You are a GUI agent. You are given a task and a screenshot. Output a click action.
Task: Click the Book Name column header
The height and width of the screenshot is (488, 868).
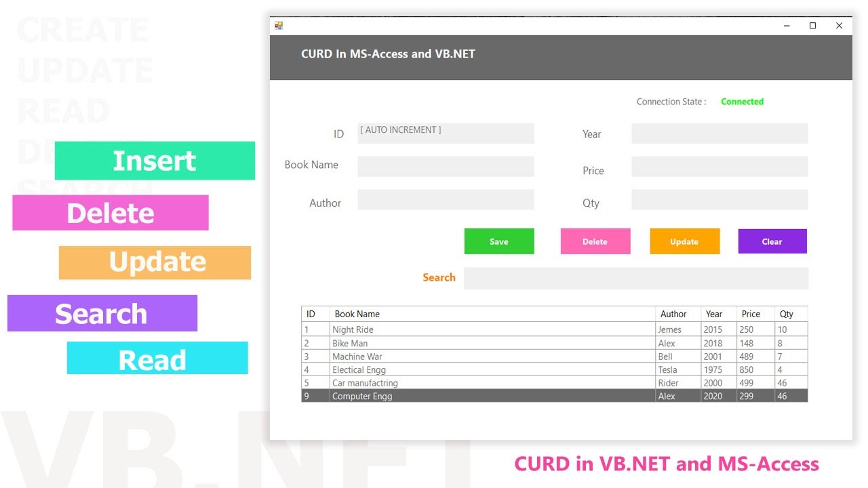click(493, 314)
